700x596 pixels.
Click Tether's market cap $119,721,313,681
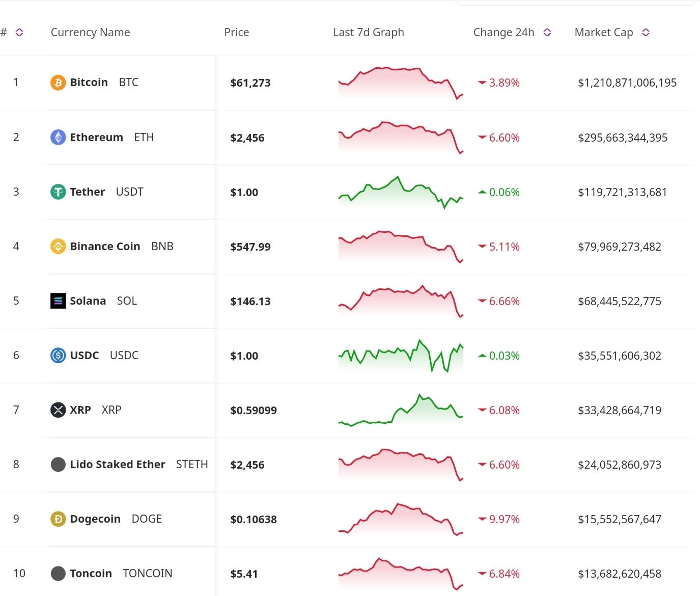[622, 193]
